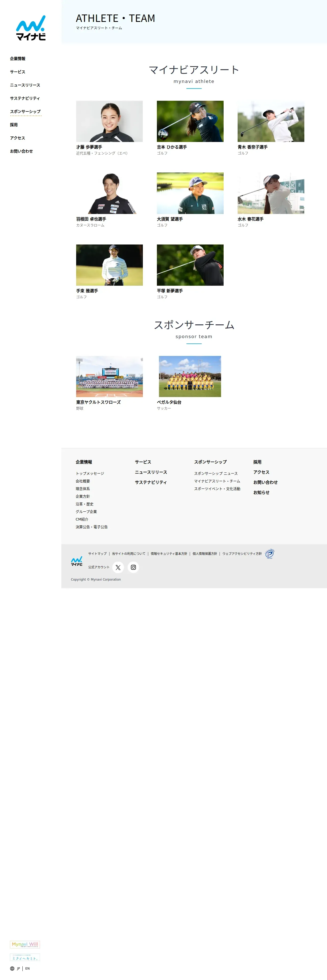This screenshot has height=980, width=327.
Task: Select スポンサーシップ in the sidebar menu
Action: pyautogui.click(x=25, y=111)
